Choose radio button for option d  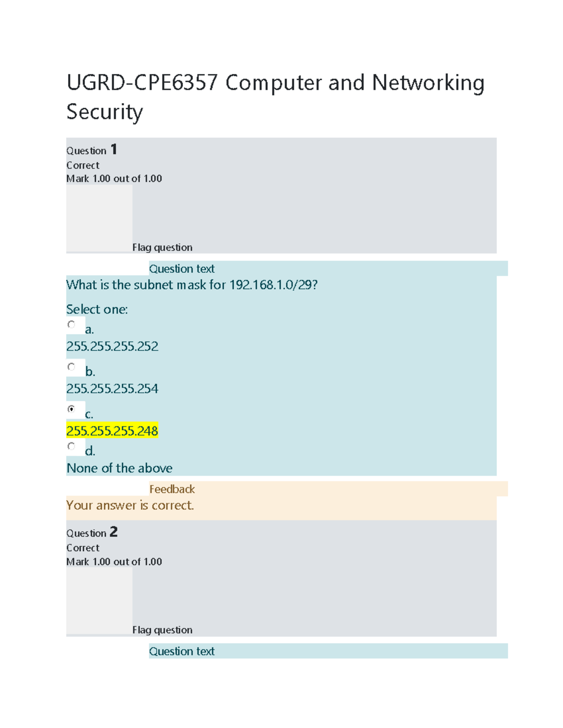coord(71,446)
